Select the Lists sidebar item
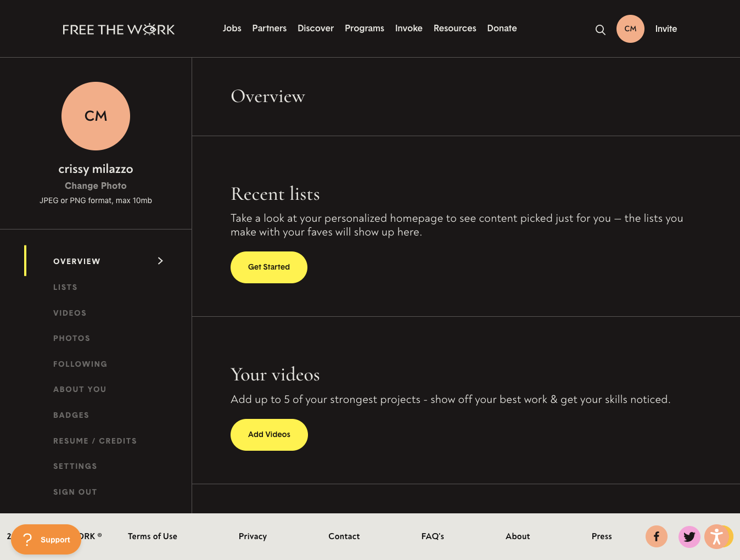The width and height of the screenshot is (740, 560). click(65, 287)
